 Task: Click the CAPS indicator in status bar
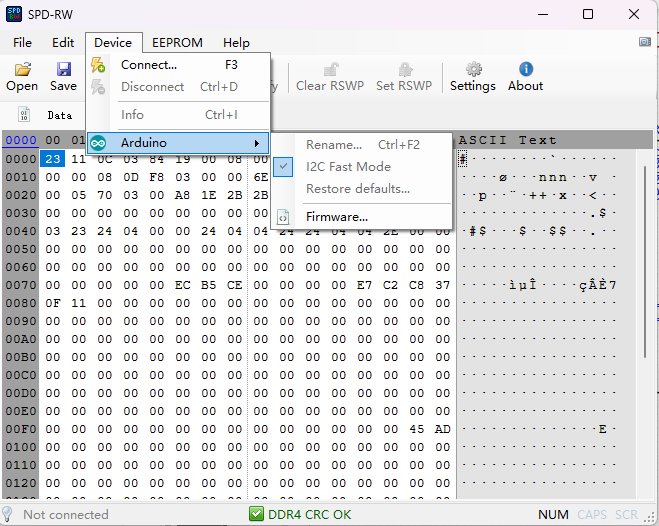(x=592, y=515)
